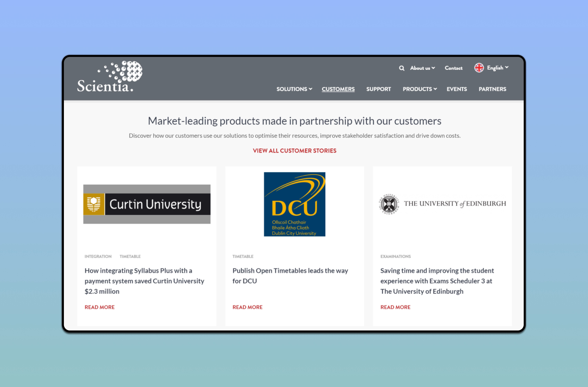This screenshot has width=588, height=387.
Task: Open the DCU logo image
Action: pyautogui.click(x=294, y=204)
